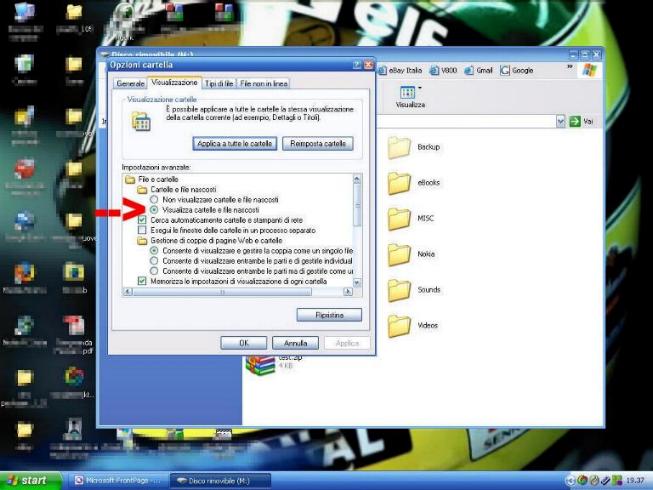Image resolution: width=653 pixels, height=490 pixels.
Task: Click the Applica button
Action: (347, 343)
